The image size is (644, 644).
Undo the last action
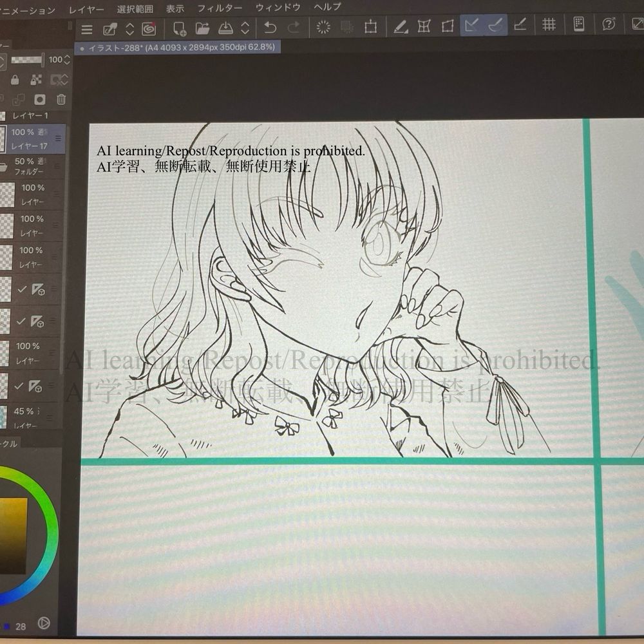pyautogui.click(x=270, y=28)
